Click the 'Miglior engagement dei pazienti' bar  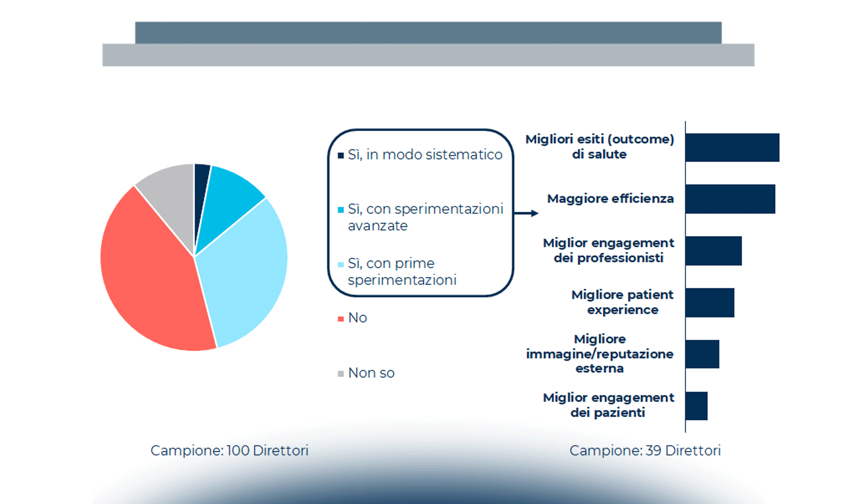697,405
